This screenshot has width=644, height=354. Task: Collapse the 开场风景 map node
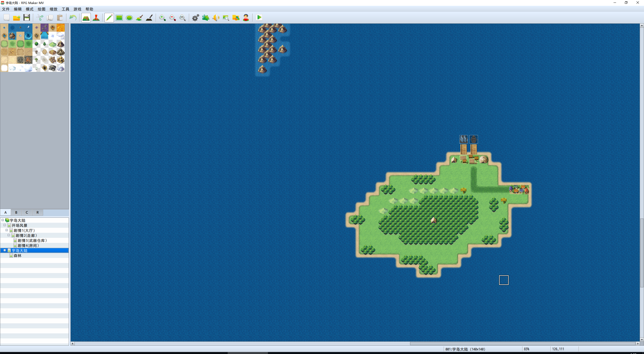tap(5, 225)
